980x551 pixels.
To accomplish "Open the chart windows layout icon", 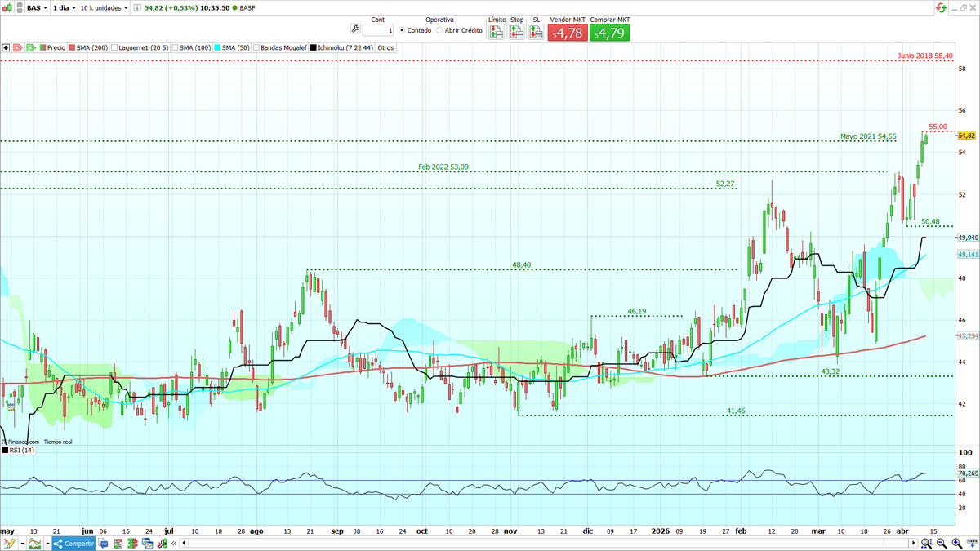I will 147,544.
